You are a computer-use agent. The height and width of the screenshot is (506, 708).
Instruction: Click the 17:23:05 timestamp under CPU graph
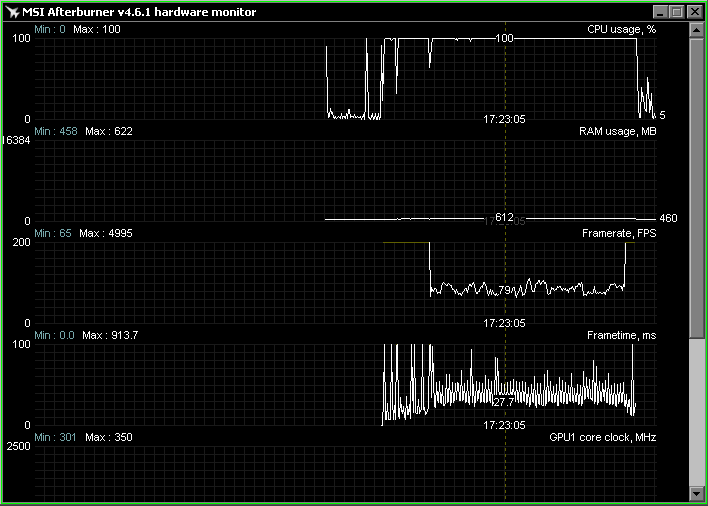[504, 120]
